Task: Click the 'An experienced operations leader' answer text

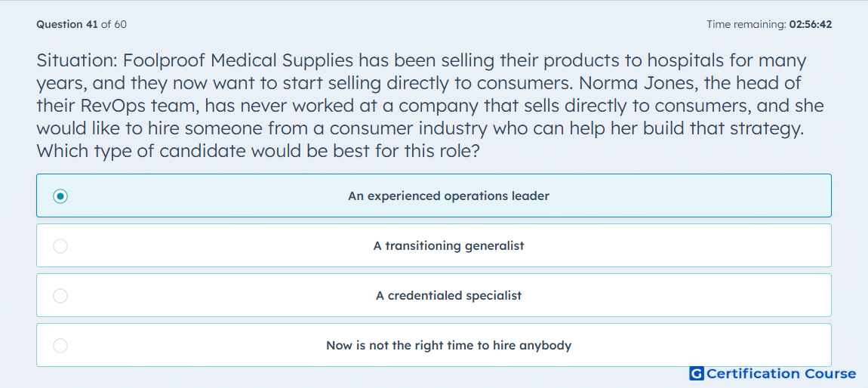Action: 448,196
